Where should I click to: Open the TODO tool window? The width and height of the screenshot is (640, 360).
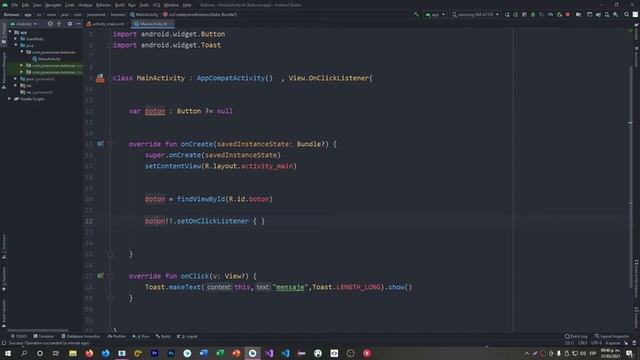tap(19, 336)
